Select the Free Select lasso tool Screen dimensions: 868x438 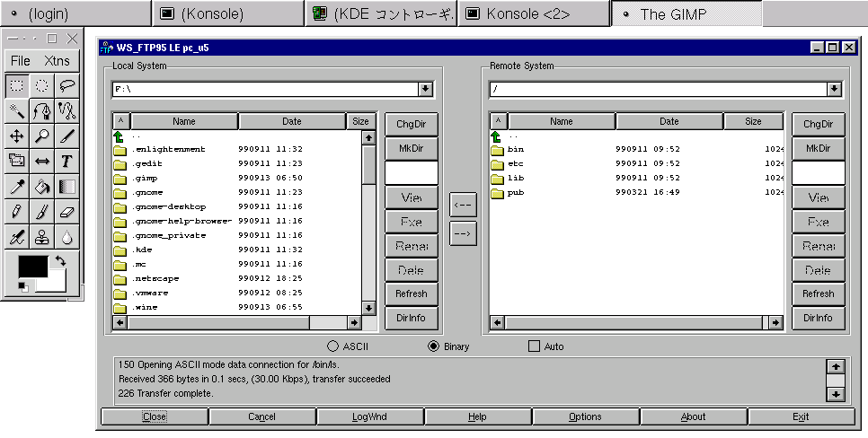pos(67,85)
